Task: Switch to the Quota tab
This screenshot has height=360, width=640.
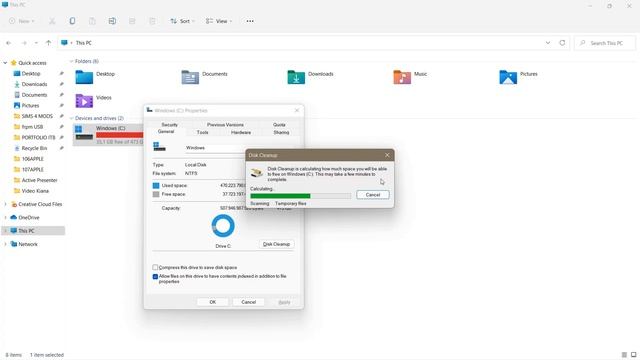Action: 279,125
